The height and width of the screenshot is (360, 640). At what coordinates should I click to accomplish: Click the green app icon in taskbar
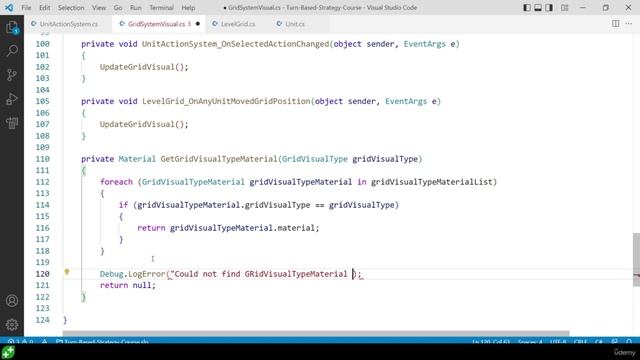8,352
